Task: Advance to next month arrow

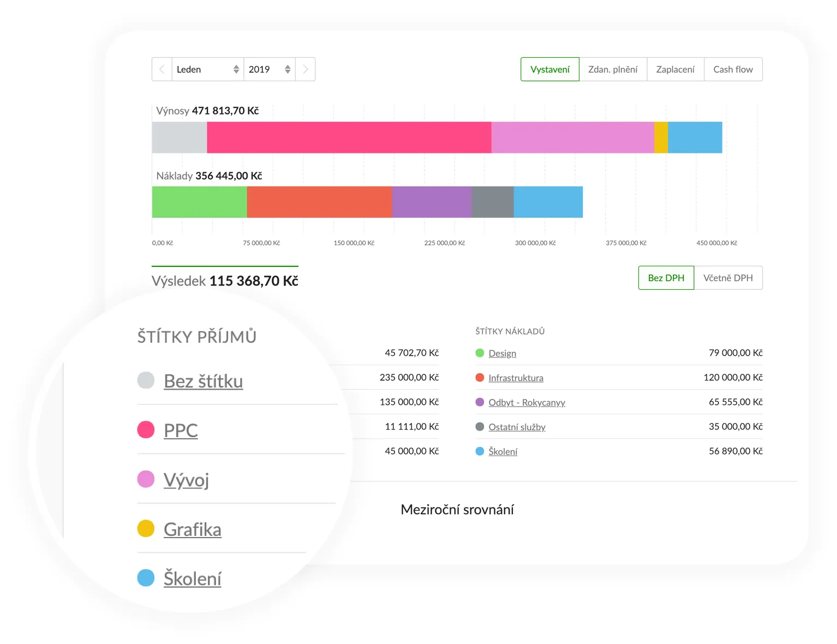Action: (306, 69)
